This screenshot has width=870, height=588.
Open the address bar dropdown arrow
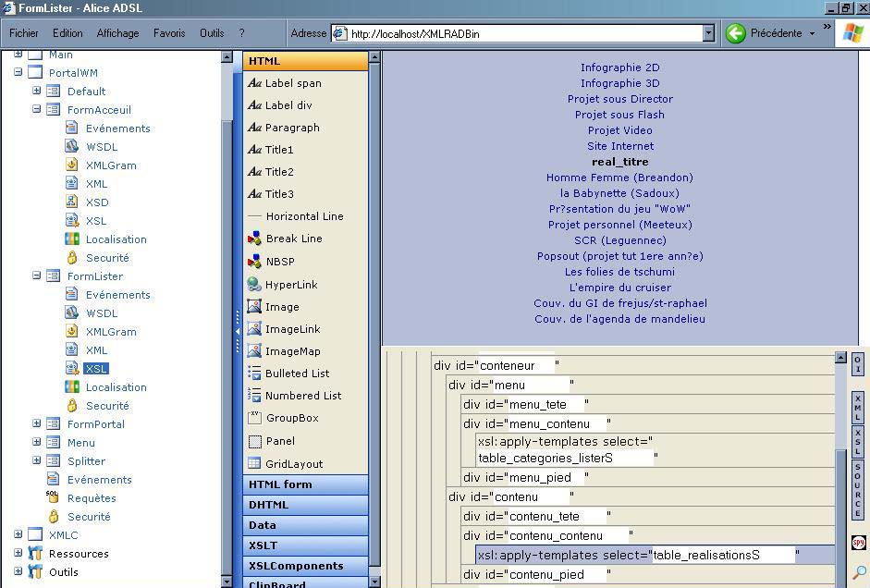[708, 33]
